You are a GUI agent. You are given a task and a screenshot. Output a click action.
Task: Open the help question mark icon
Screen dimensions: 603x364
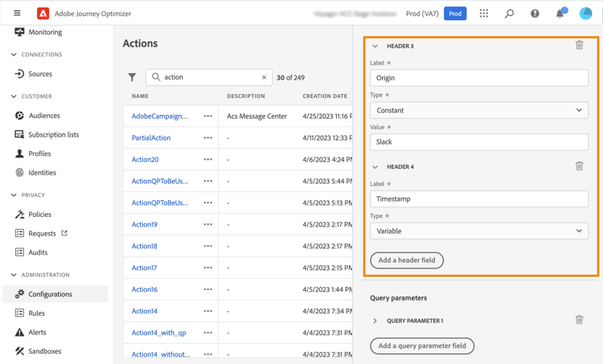coord(535,14)
